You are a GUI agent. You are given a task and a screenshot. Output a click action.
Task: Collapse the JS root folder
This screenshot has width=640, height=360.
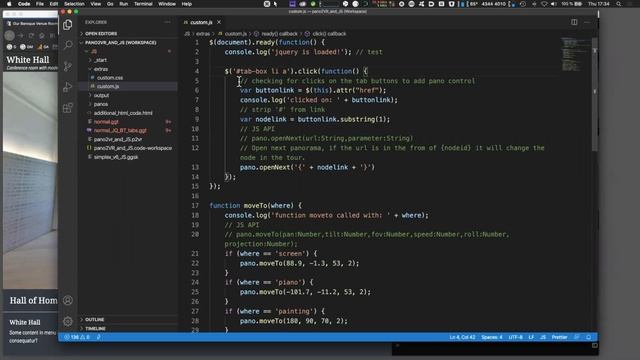(x=94, y=51)
